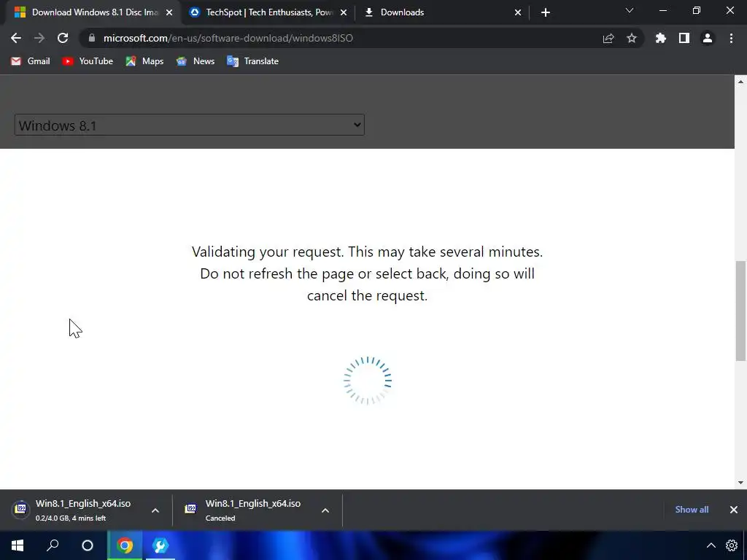This screenshot has height=560, width=747.
Task: Open the settings gear in system tray
Action: point(731,545)
